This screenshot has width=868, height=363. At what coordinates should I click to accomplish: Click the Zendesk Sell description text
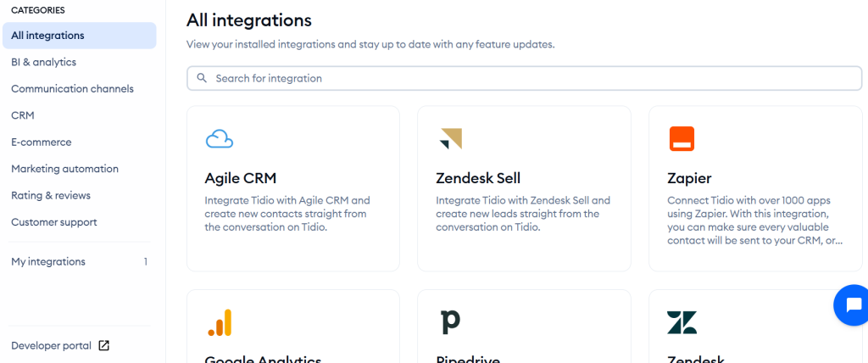(x=523, y=214)
